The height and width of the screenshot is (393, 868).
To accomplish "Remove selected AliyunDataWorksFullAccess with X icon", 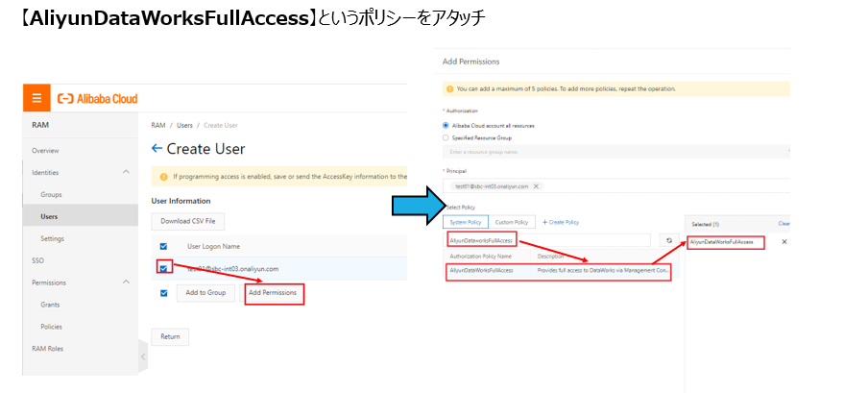I will (x=784, y=242).
